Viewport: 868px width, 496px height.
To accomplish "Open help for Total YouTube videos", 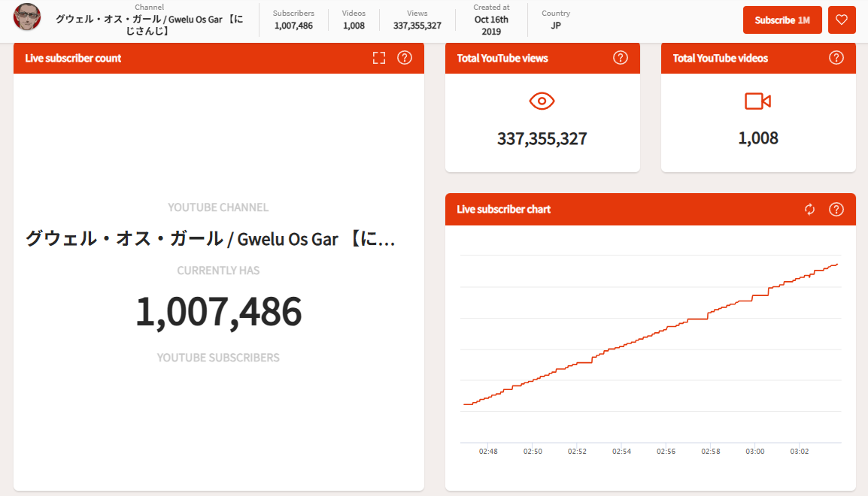I will (836, 58).
